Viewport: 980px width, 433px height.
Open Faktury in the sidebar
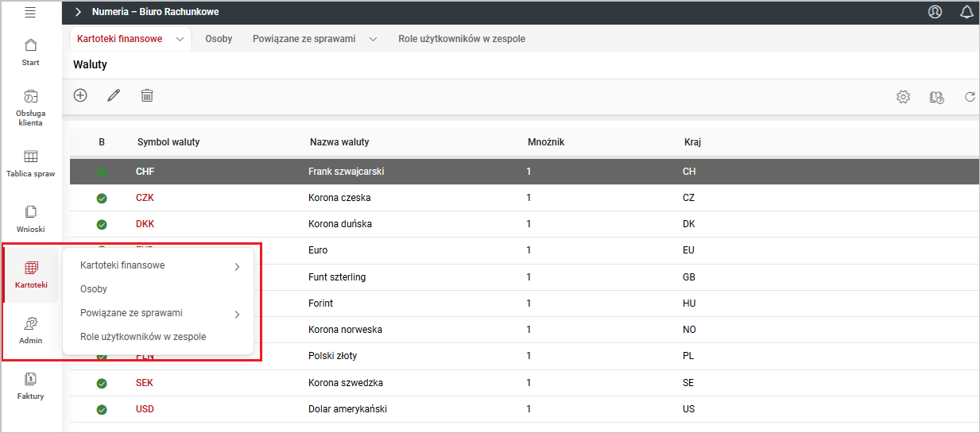[30, 385]
